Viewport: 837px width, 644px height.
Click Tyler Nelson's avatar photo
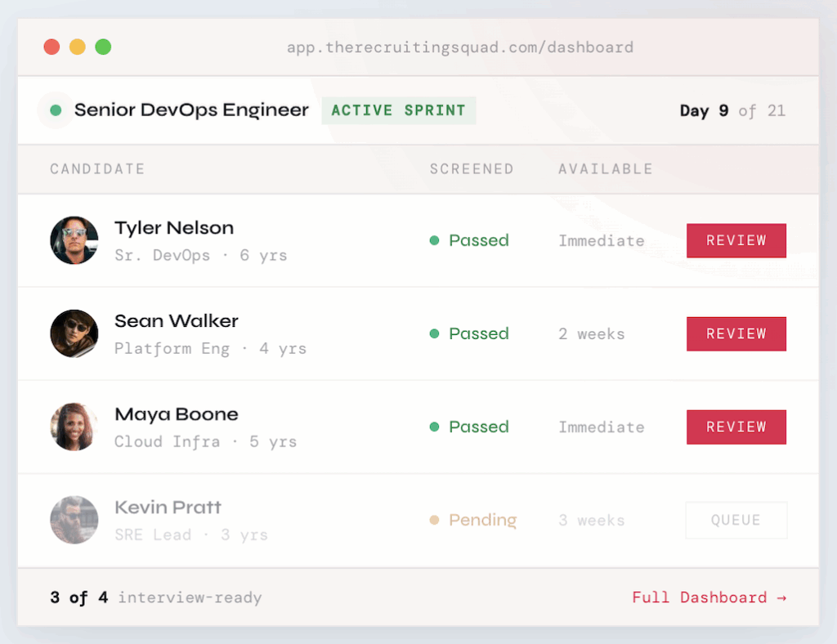click(x=74, y=240)
